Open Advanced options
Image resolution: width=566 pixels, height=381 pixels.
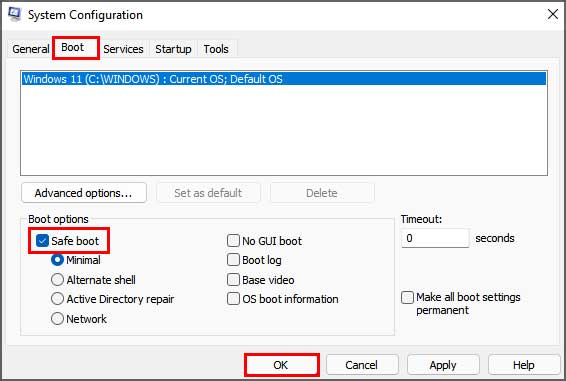(84, 193)
